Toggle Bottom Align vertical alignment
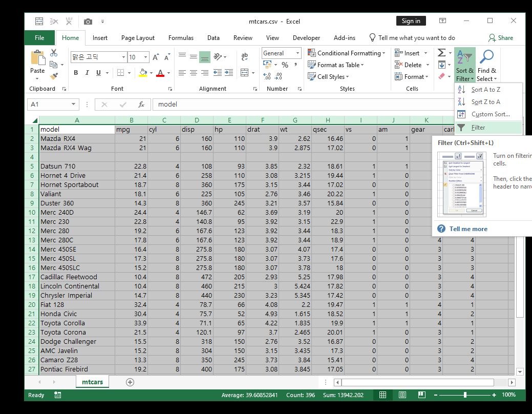532x414 pixels. point(205,56)
